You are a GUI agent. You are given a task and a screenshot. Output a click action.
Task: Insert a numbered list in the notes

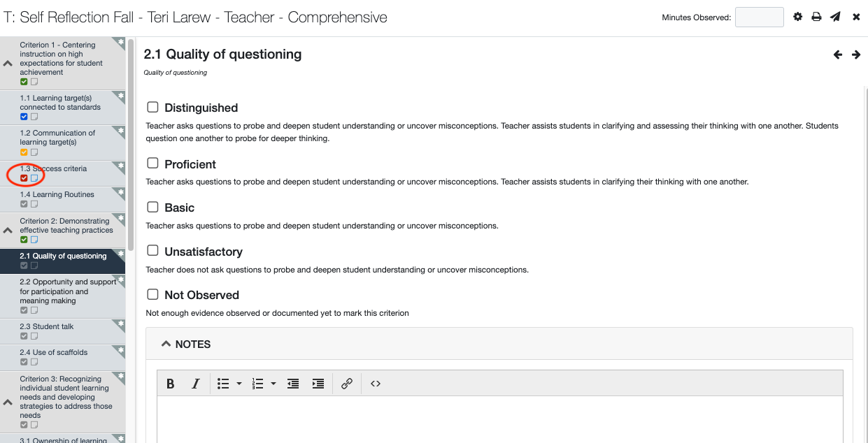click(x=257, y=383)
